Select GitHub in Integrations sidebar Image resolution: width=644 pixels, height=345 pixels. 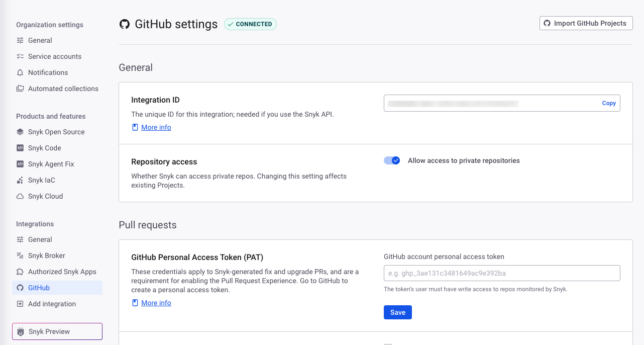coord(39,288)
